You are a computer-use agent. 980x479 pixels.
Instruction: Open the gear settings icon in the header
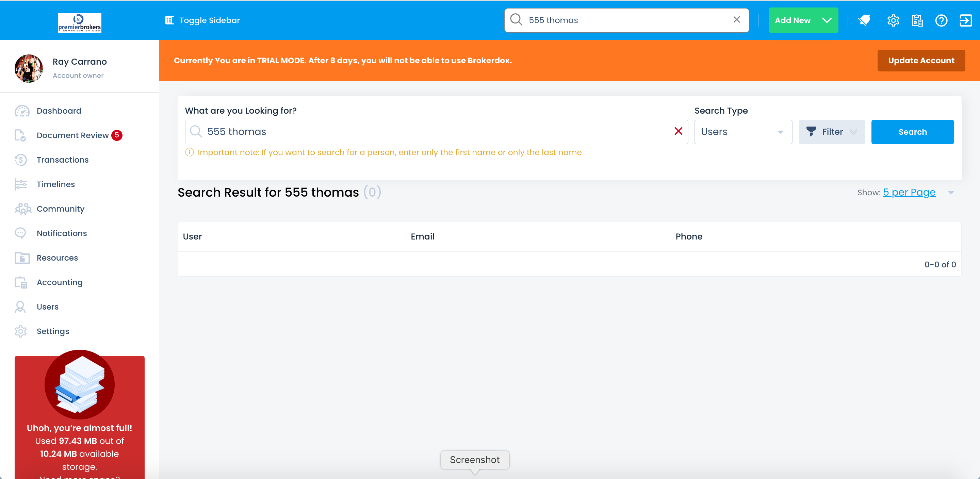coord(893,20)
